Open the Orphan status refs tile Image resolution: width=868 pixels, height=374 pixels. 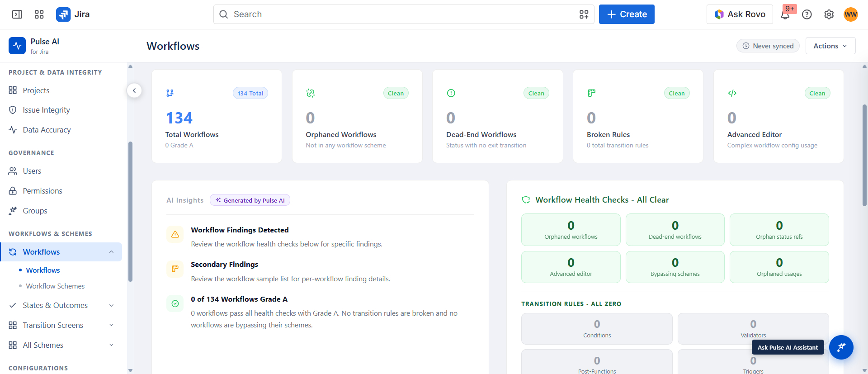click(x=779, y=230)
